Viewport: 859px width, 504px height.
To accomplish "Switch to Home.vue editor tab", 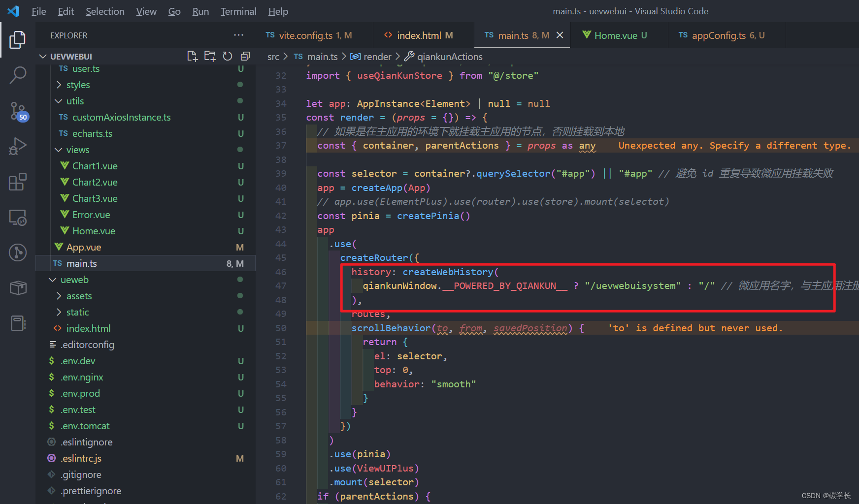I will click(619, 35).
